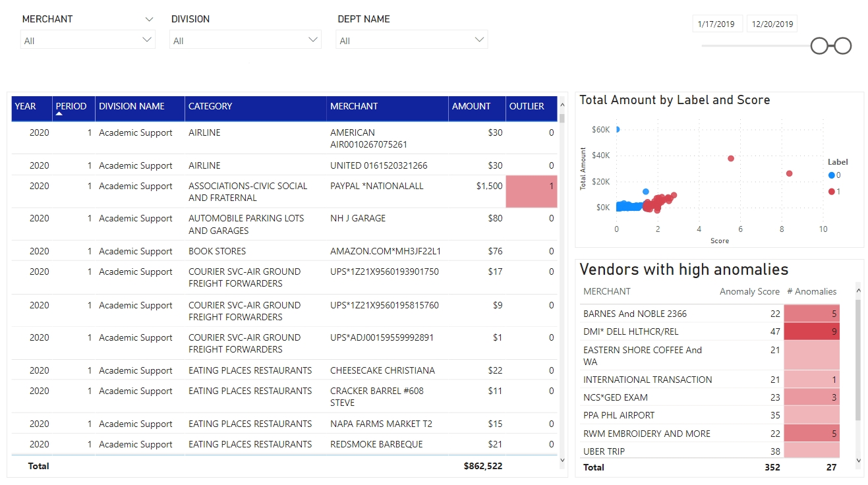868x485 pixels.
Task: Select the DMI* DELL HLTHCR/REL vendor row
Action: pos(631,331)
